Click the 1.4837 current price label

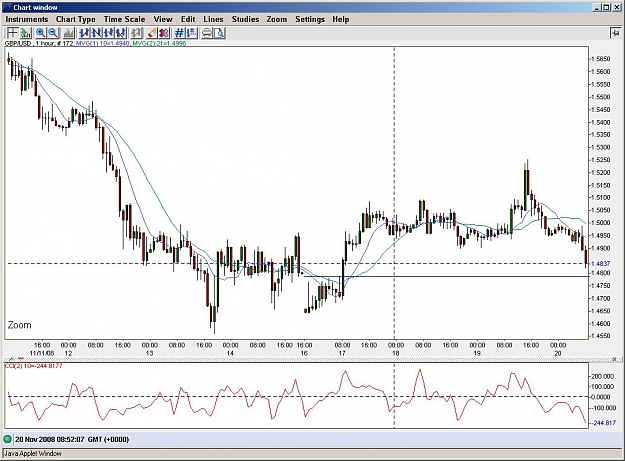pos(600,264)
